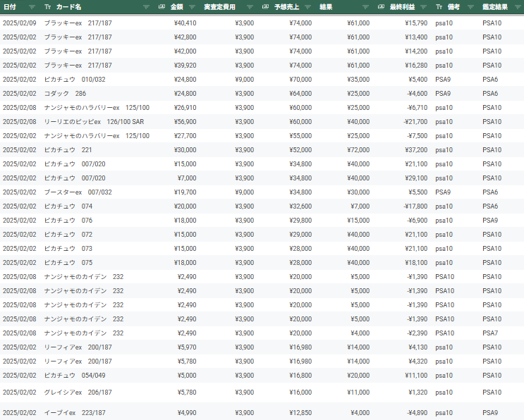Expand the 金額 column dropdown arrow
Screen dimensions: 524x420
[x=192, y=6]
